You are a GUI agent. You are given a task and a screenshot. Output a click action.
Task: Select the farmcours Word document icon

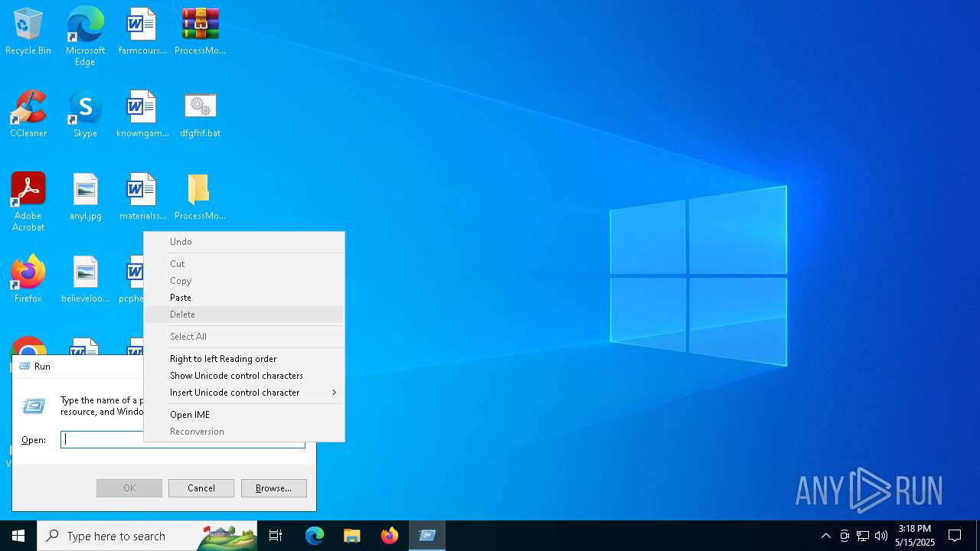click(x=142, y=32)
